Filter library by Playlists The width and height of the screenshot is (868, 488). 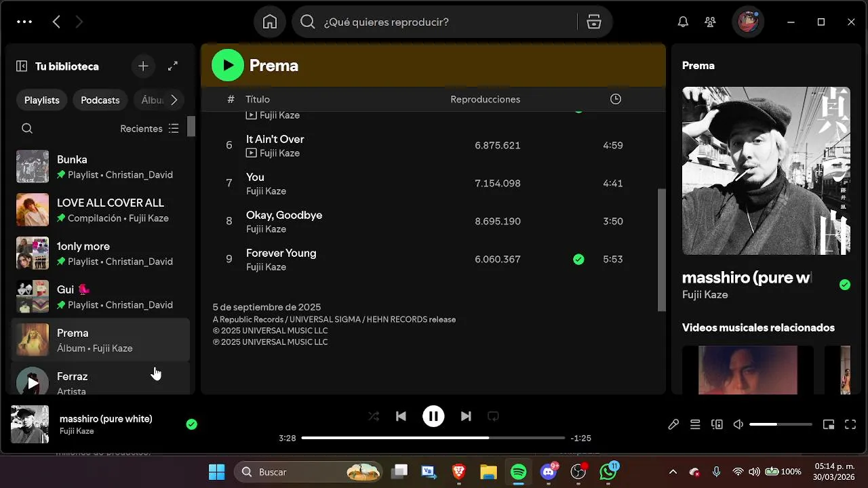(x=42, y=100)
